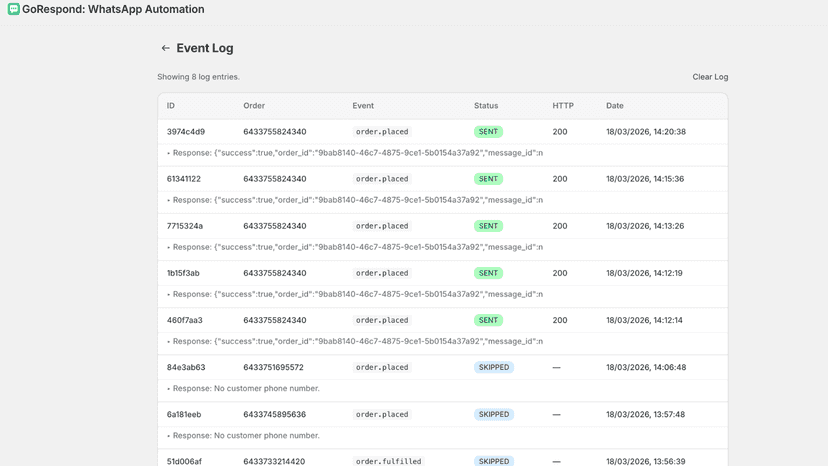Click 'Showing 8 log entries' text

[x=199, y=77]
